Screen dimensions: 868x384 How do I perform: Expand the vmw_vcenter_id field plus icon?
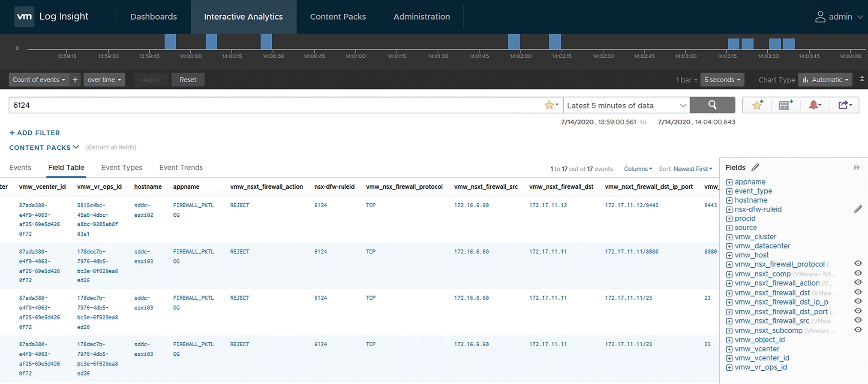pos(729,358)
